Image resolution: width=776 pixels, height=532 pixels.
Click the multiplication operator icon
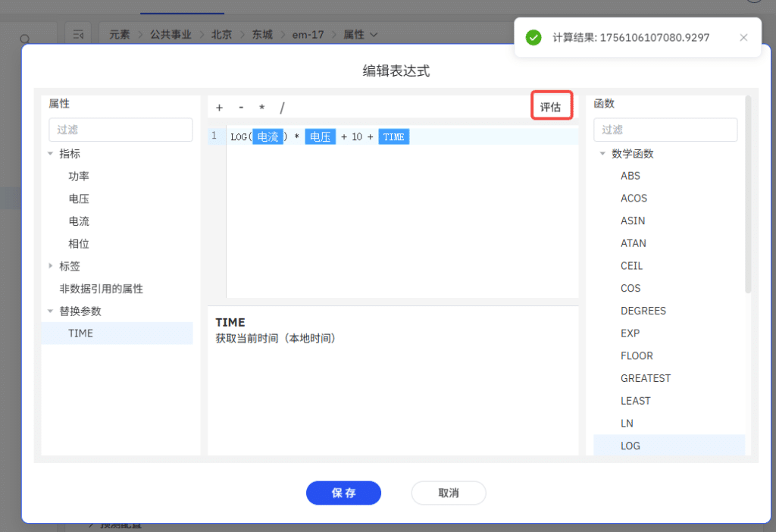(261, 107)
